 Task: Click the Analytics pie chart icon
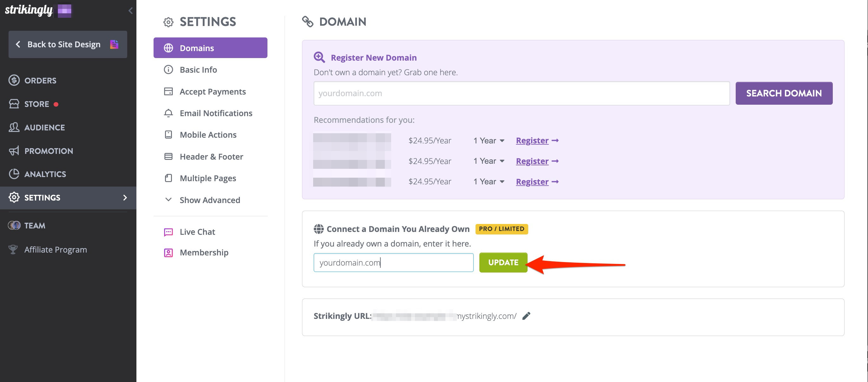(x=14, y=174)
